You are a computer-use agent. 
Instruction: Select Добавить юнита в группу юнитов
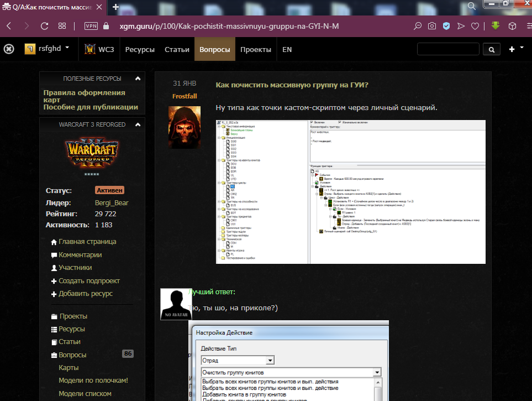(x=244, y=394)
